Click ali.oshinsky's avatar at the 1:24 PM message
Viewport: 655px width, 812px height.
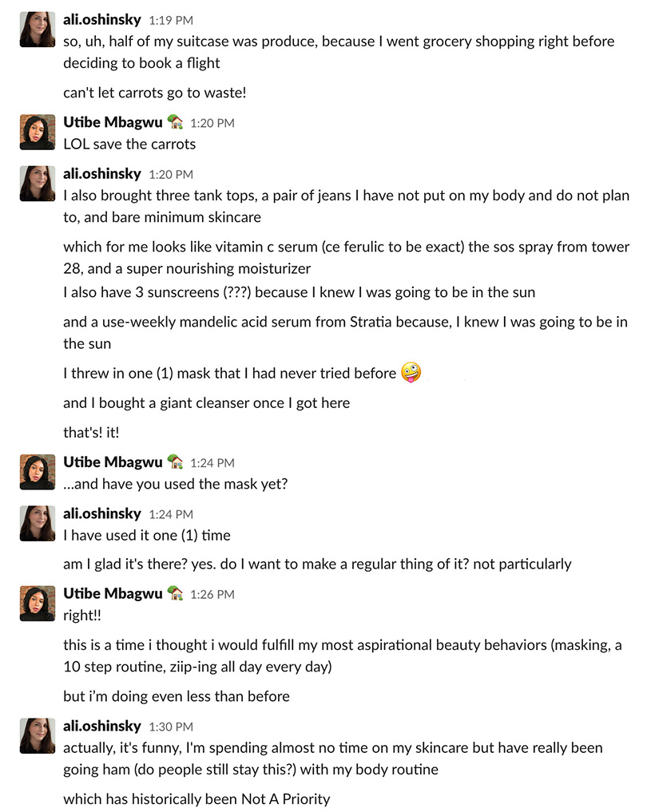(x=38, y=523)
